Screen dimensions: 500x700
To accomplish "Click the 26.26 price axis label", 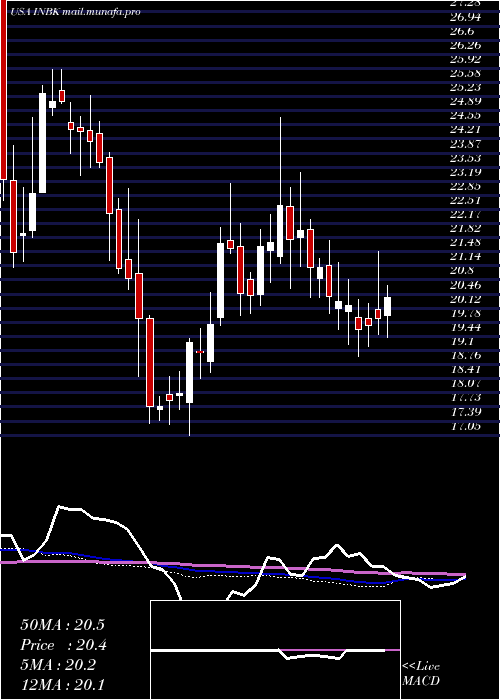I will point(465,46).
